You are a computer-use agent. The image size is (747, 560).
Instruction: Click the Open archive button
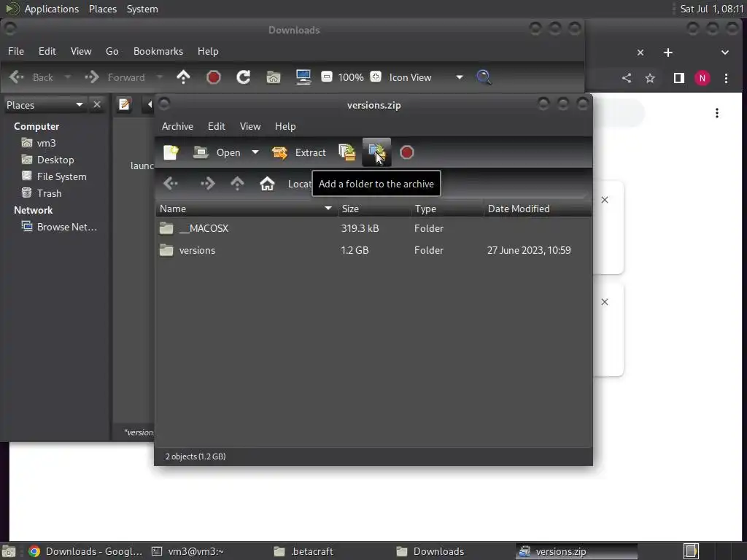point(217,152)
